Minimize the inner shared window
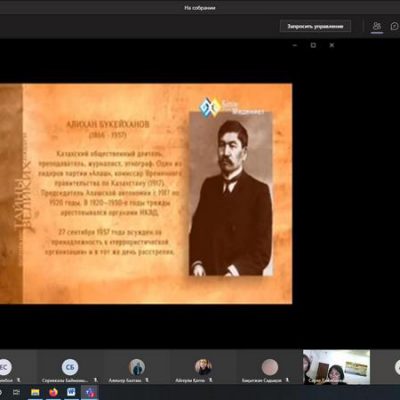The height and width of the screenshot is (400, 400). 295,45
